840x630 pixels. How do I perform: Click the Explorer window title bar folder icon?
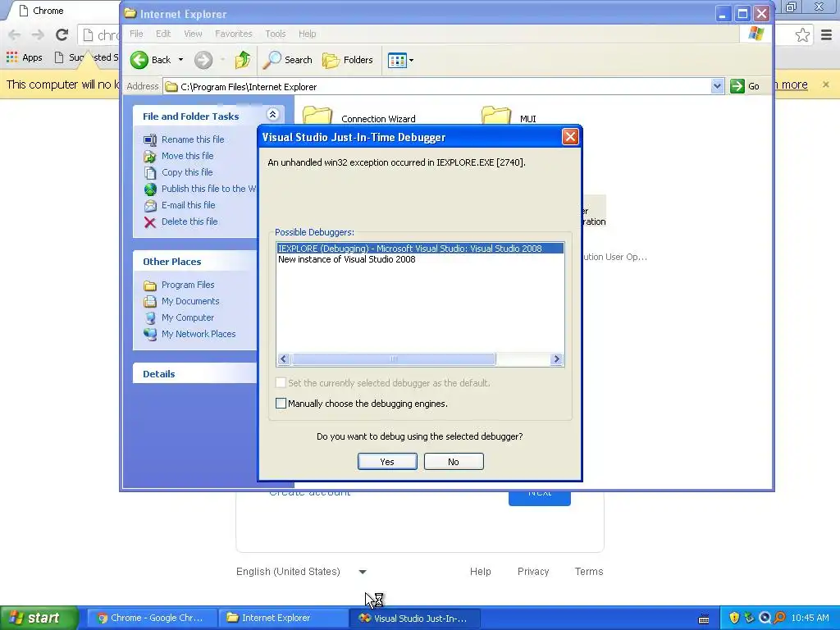pos(130,13)
